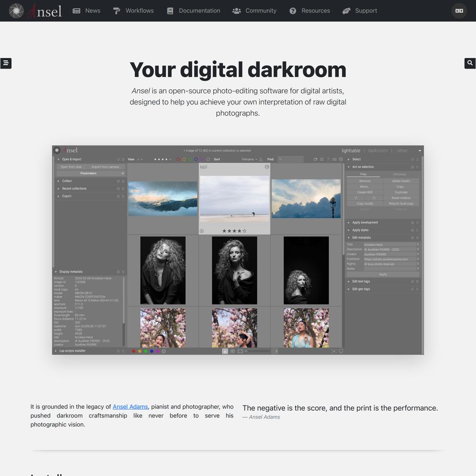Switch to the Files tab
This screenshot has height=476, width=476.
363,174
